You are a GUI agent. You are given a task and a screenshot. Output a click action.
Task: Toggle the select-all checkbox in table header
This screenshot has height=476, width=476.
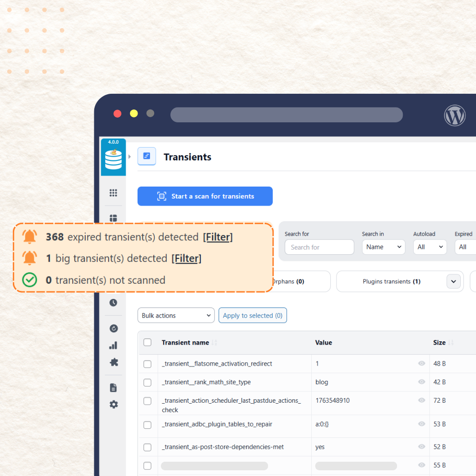pyautogui.click(x=148, y=342)
